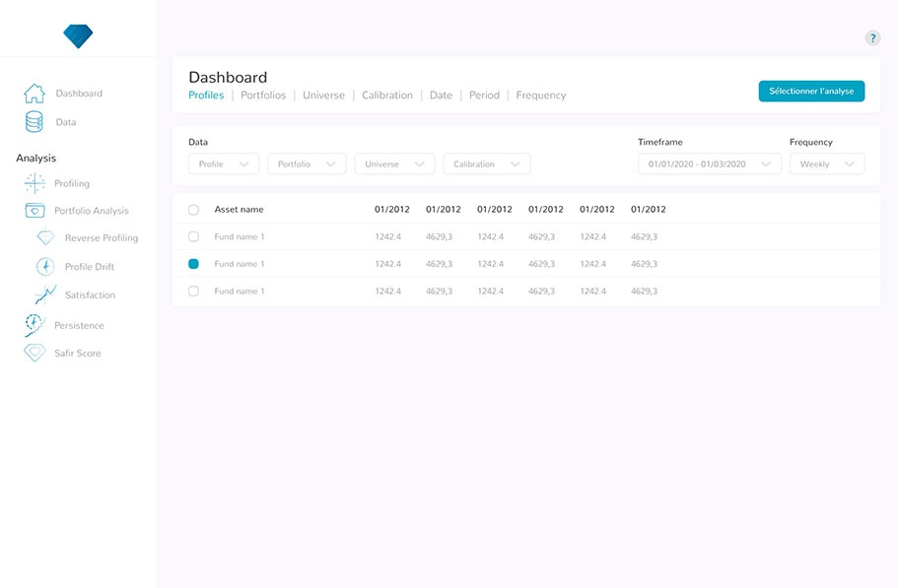Click the Profiling crosshair icon

[34, 183]
